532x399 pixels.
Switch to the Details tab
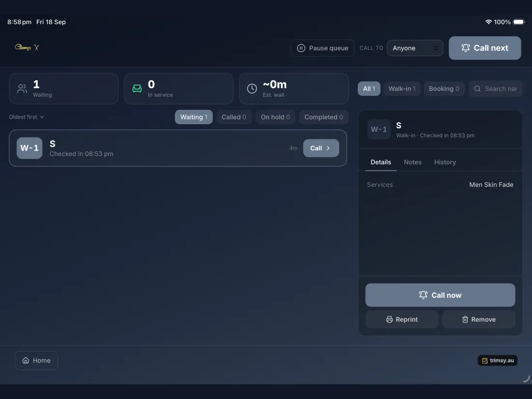(x=381, y=162)
